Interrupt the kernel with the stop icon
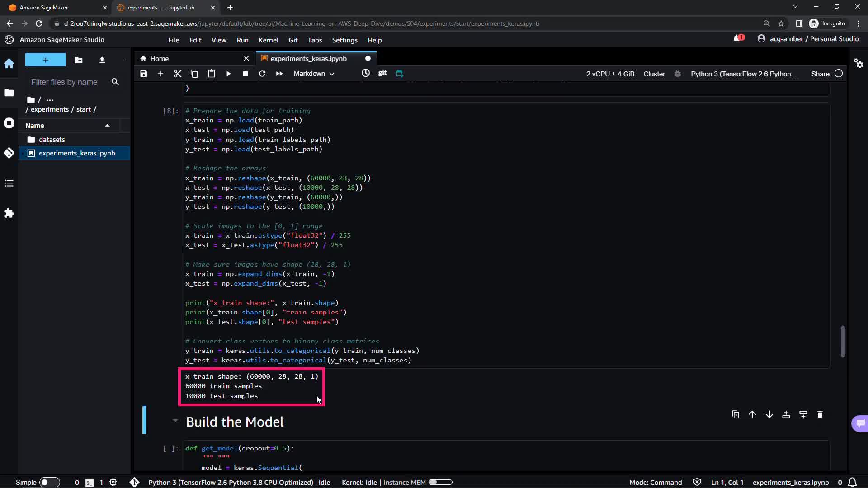The height and width of the screenshot is (488, 868). pos(245,74)
